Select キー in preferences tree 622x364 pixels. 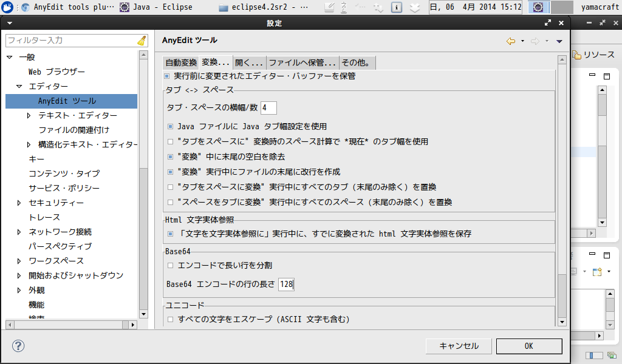tap(36, 159)
